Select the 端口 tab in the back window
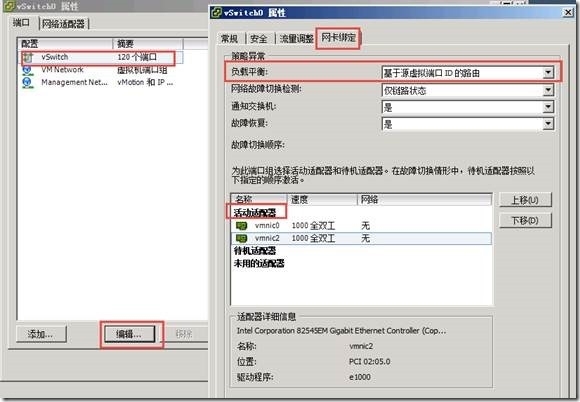Viewport: 580px width, 402px height. [22, 23]
